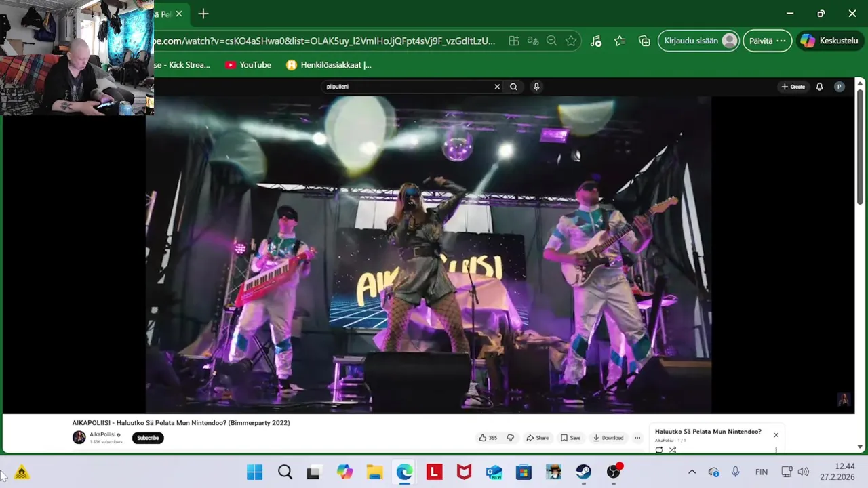Open Outlook from the taskbar
This screenshot has height=488, width=868.
click(x=494, y=472)
